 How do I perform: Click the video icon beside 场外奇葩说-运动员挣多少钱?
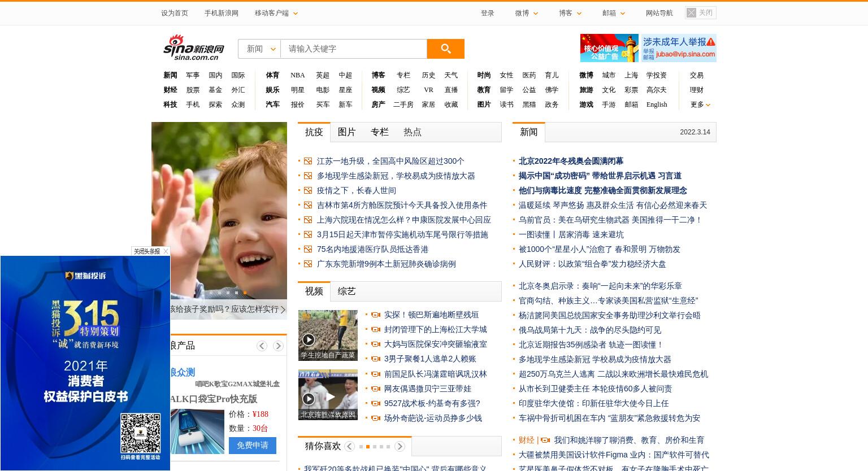[376, 418]
